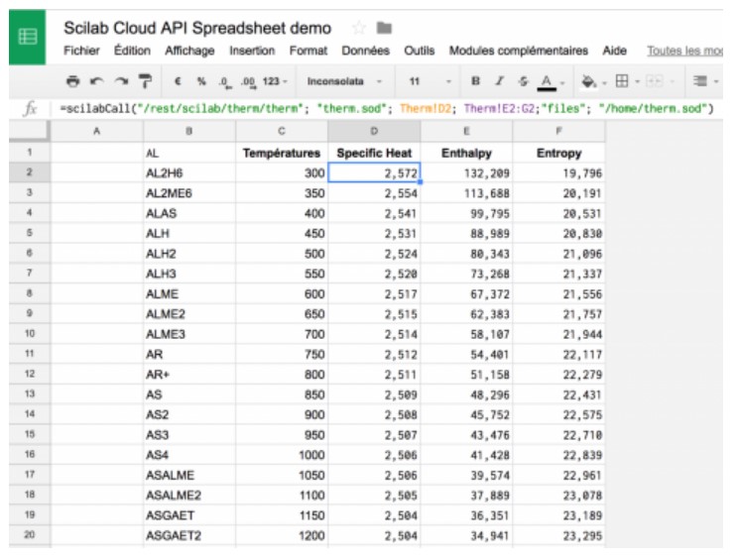Open Modules complémentaires menu
Viewport: 740px width, 560px height.
click(x=518, y=51)
